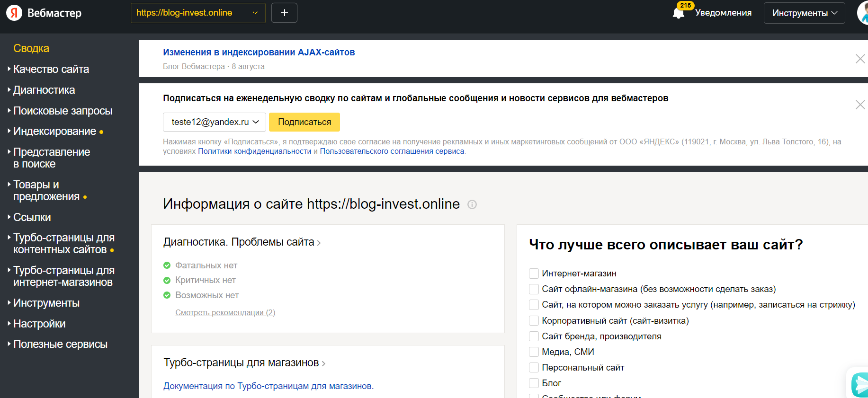Open Смотреть рекомендации (2) link
This screenshot has width=868, height=398.
[x=225, y=312]
